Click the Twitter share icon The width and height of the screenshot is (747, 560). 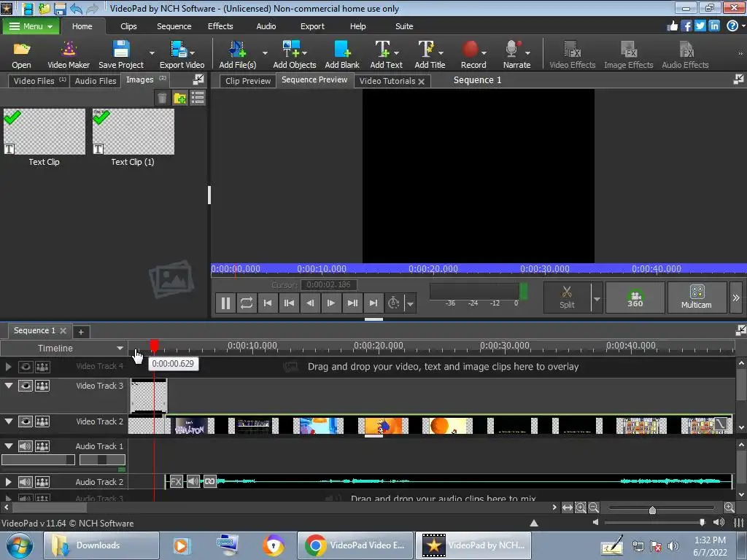(700, 26)
